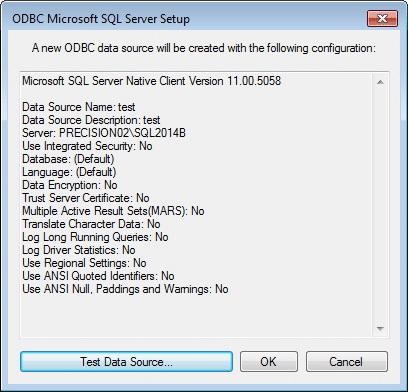Viewport: 408px width, 392px height.
Task: Click the 'Database: (Default)' line
Action: click(68, 159)
